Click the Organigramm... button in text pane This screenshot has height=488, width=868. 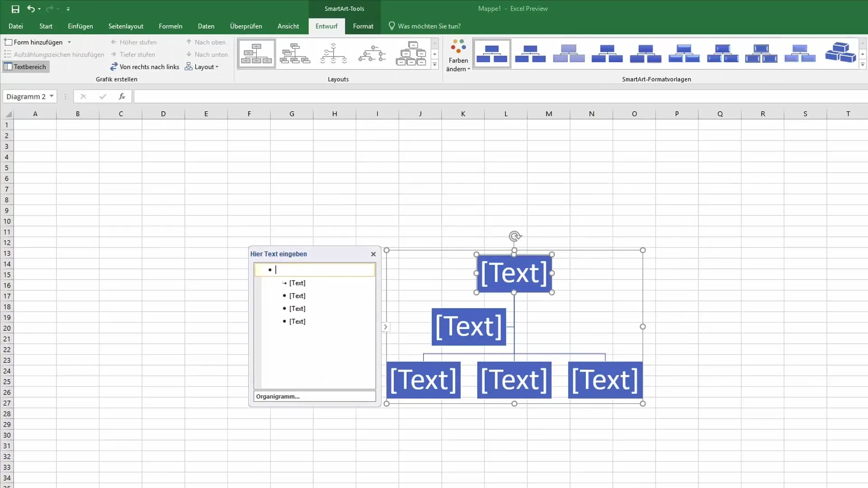(x=314, y=396)
